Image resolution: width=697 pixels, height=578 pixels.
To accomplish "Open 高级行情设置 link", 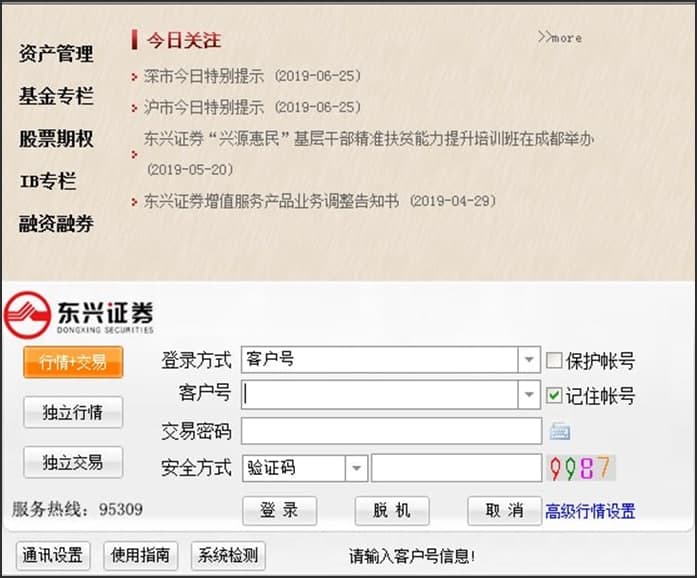I will tap(590, 511).
